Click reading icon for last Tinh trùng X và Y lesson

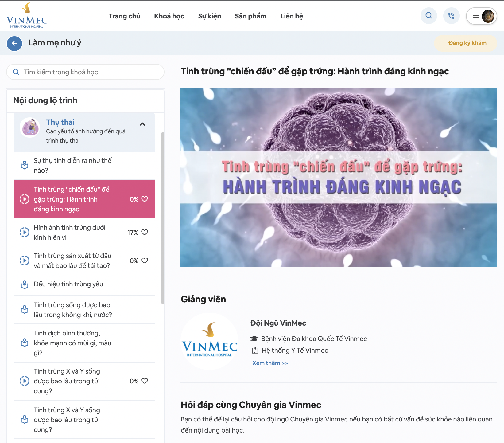pyautogui.click(x=25, y=420)
